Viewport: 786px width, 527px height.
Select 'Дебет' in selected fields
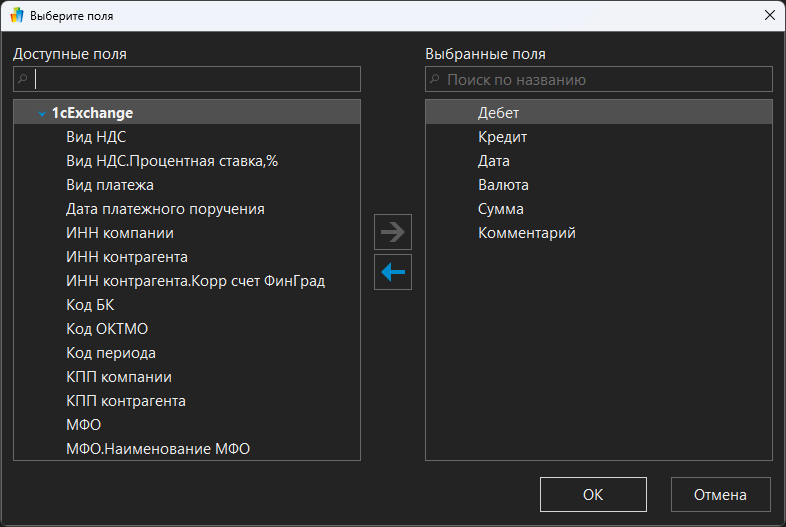click(x=498, y=113)
